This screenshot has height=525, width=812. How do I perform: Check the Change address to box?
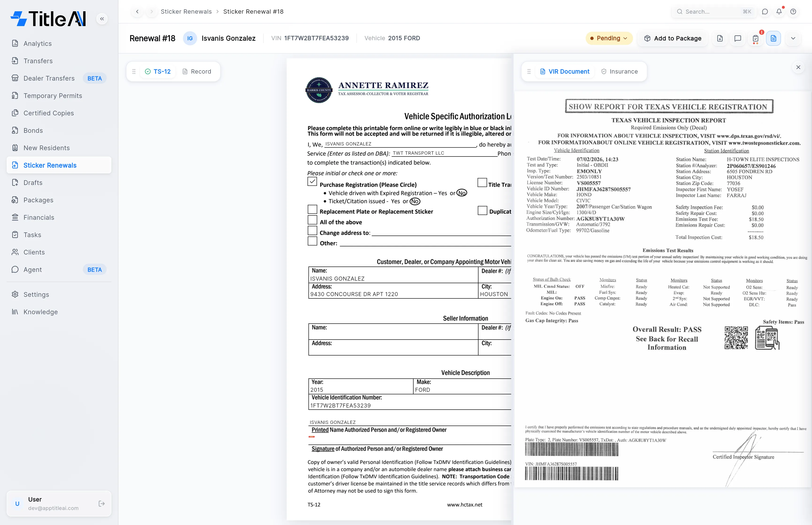click(312, 231)
